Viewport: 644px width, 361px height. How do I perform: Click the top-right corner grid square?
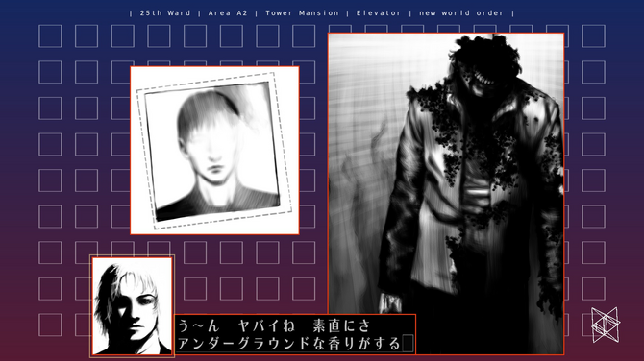(593, 36)
